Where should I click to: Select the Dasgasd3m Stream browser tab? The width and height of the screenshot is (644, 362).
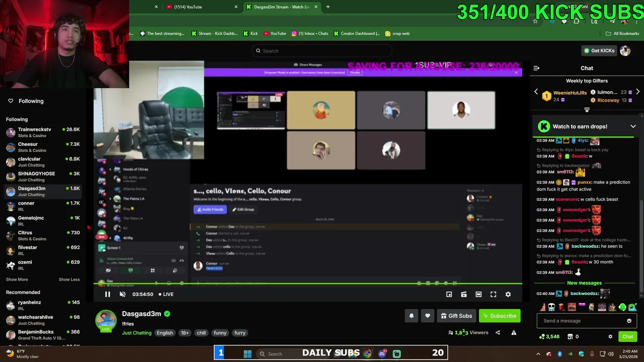282,7
